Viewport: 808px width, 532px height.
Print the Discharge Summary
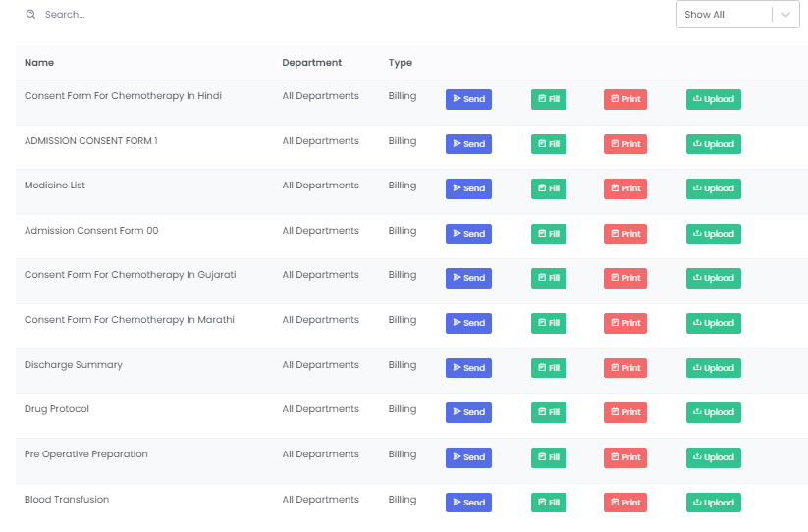[625, 368]
